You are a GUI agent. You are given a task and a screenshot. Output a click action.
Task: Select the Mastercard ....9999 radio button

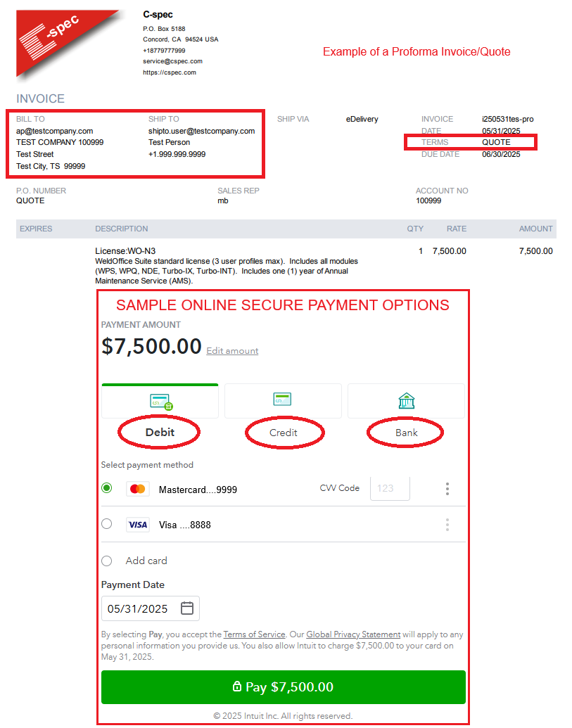pos(107,488)
